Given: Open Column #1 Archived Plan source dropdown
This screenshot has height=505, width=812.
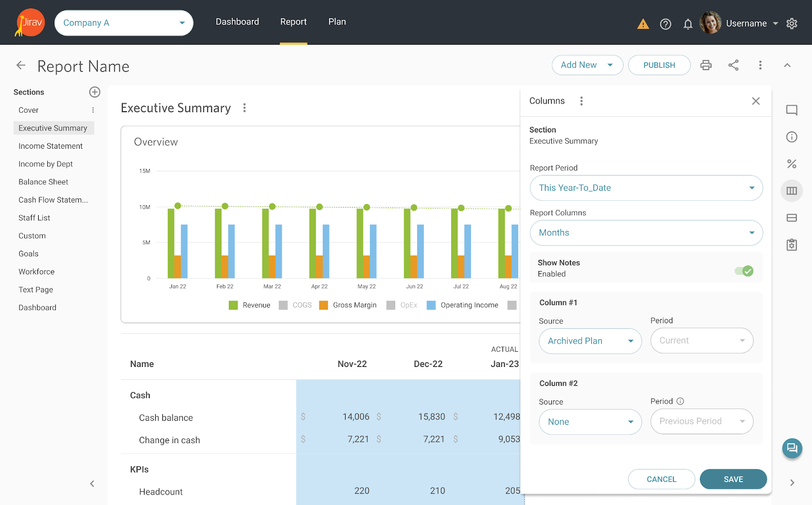Looking at the screenshot, I should pyautogui.click(x=590, y=341).
